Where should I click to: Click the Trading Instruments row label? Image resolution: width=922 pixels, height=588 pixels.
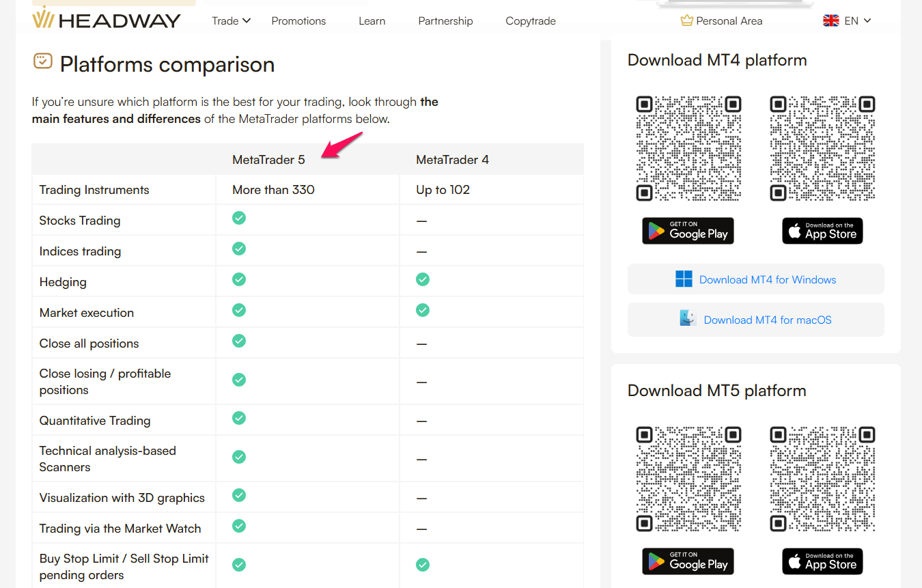point(94,190)
